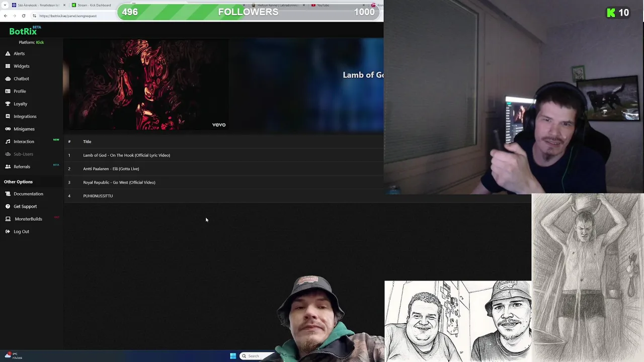The width and height of the screenshot is (644, 362).
Task: Close the Hietsun Kennel tab
Action: click(304, 5)
